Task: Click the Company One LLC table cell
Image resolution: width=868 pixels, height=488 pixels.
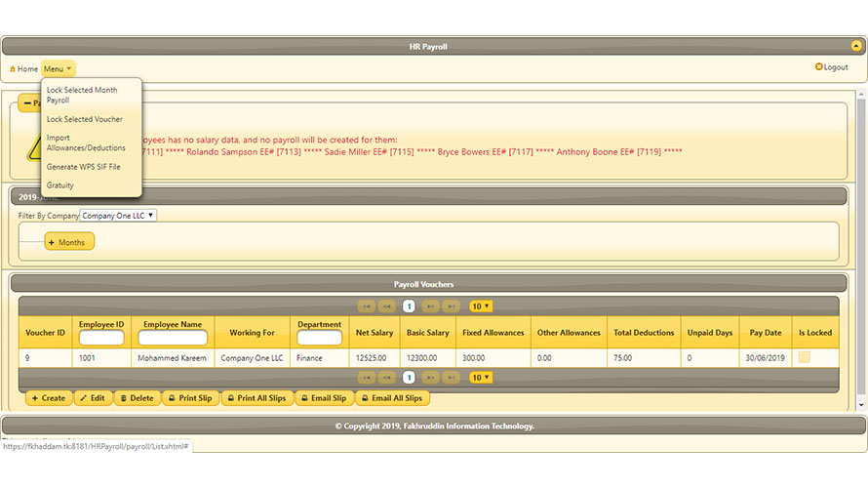Action: point(252,358)
